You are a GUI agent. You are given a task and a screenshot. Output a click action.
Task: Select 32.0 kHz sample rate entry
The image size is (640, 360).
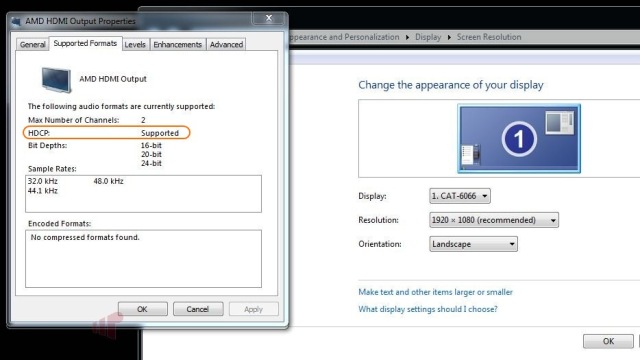(x=42, y=181)
